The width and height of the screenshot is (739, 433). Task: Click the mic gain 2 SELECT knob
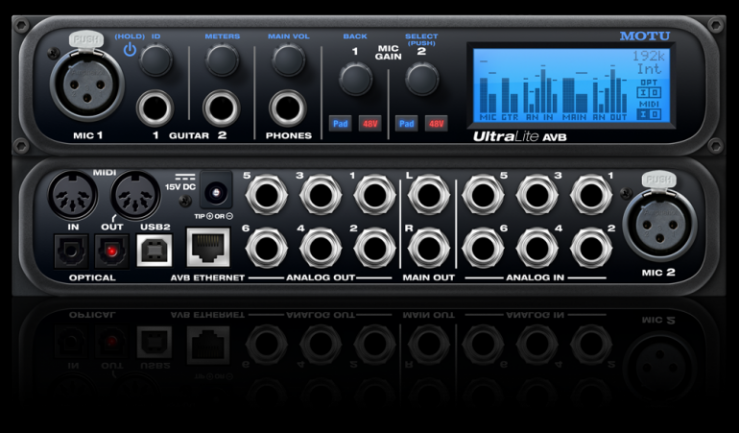(x=422, y=78)
